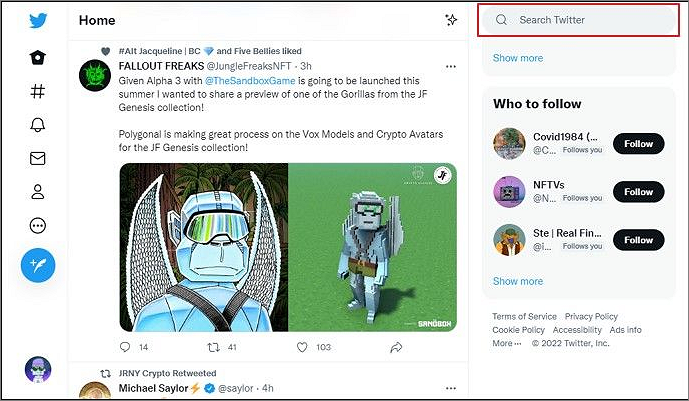Click the Twitter bird logo

(38, 23)
